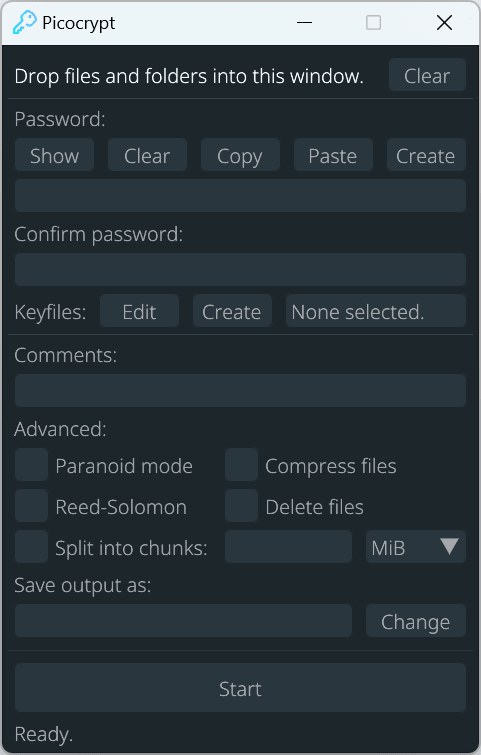Focus the Confirm password field

point(240,270)
